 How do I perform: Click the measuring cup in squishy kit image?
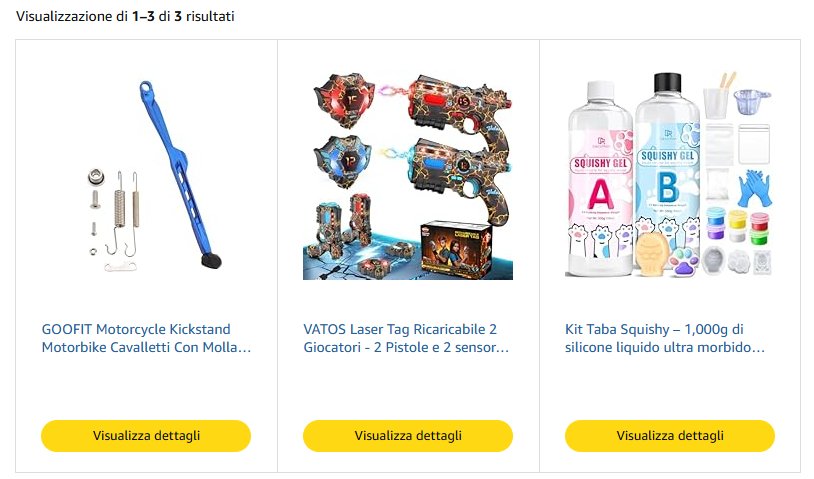pyautogui.click(x=752, y=101)
